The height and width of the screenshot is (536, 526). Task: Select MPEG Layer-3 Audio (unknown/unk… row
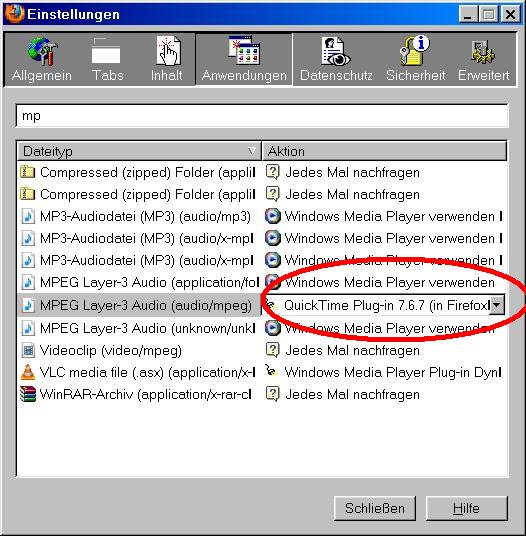(262, 328)
